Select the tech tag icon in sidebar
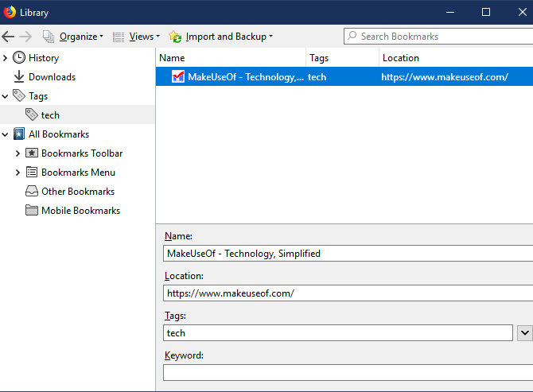 pyautogui.click(x=32, y=114)
